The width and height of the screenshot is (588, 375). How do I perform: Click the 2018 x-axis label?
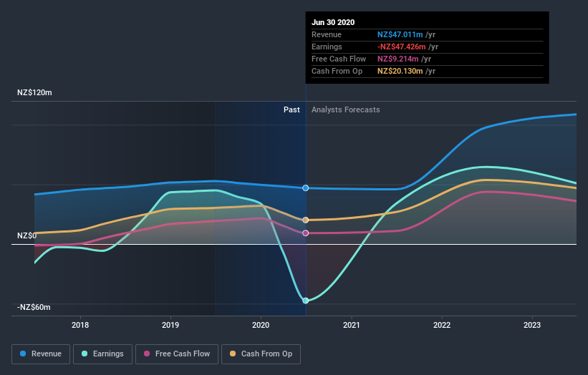pyautogui.click(x=80, y=325)
